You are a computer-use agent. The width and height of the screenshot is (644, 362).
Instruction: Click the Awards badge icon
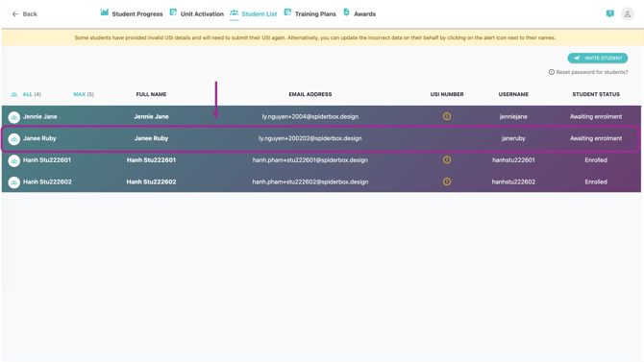tap(346, 12)
